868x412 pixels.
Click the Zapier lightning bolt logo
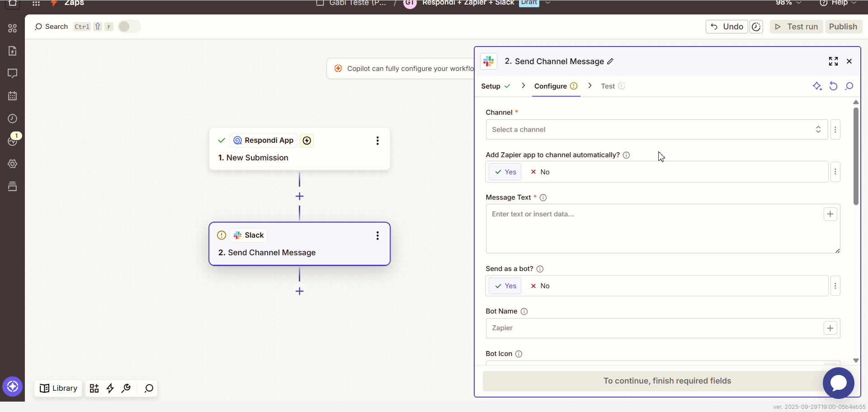[54, 3]
